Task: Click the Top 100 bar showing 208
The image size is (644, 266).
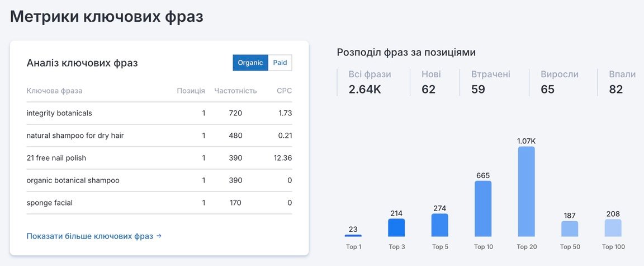Action: tap(613, 228)
